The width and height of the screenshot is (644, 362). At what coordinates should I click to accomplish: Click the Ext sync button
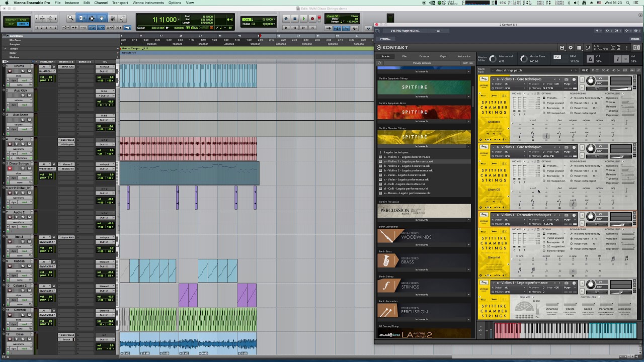(x=557, y=57)
